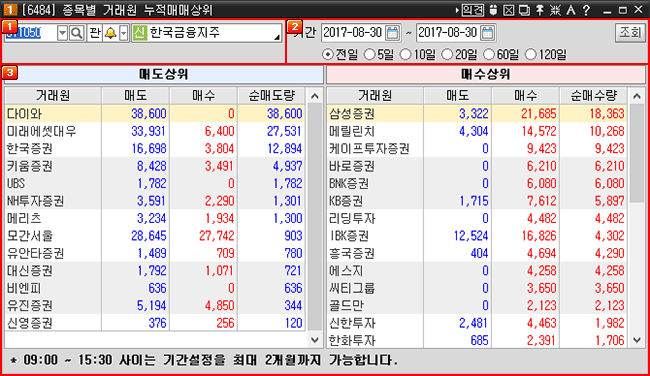Open the end date calendar picker
The height and width of the screenshot is (376, 650).
pos(488,33)
